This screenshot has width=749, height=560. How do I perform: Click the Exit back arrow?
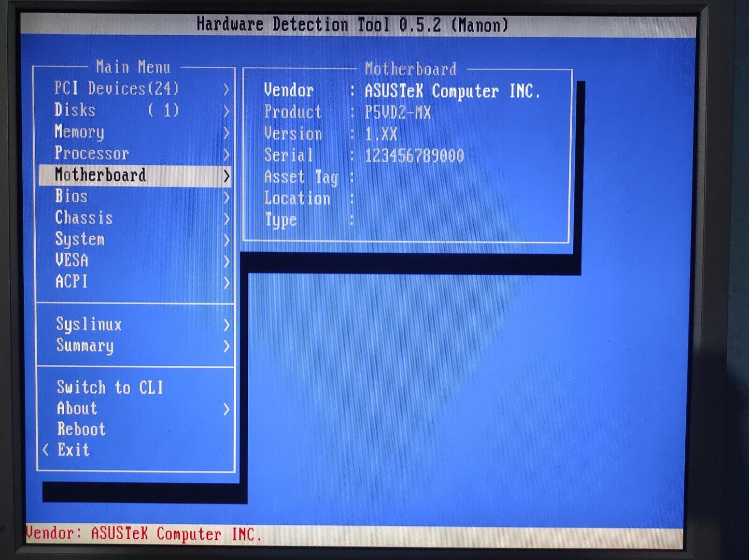46,450
